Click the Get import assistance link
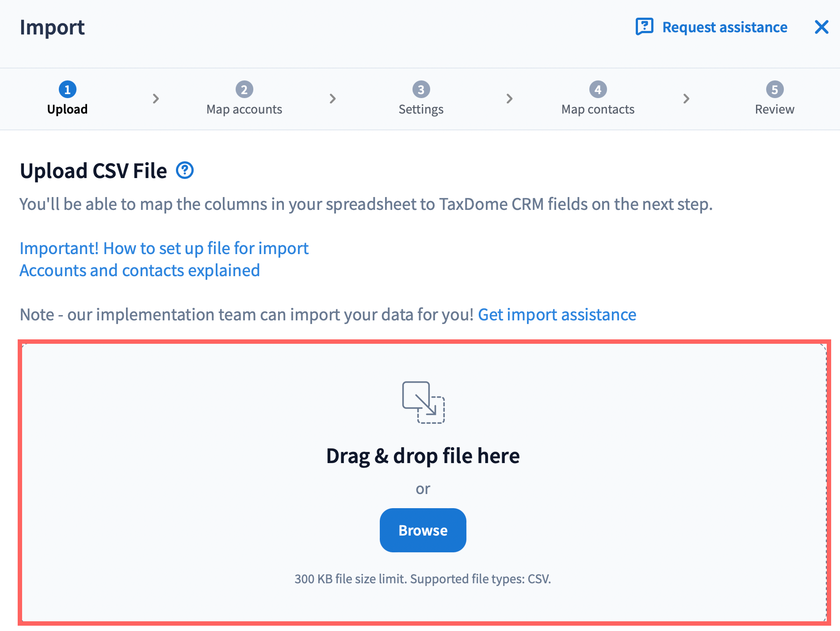The image size is (840, 631). click(x=557, y=315)
